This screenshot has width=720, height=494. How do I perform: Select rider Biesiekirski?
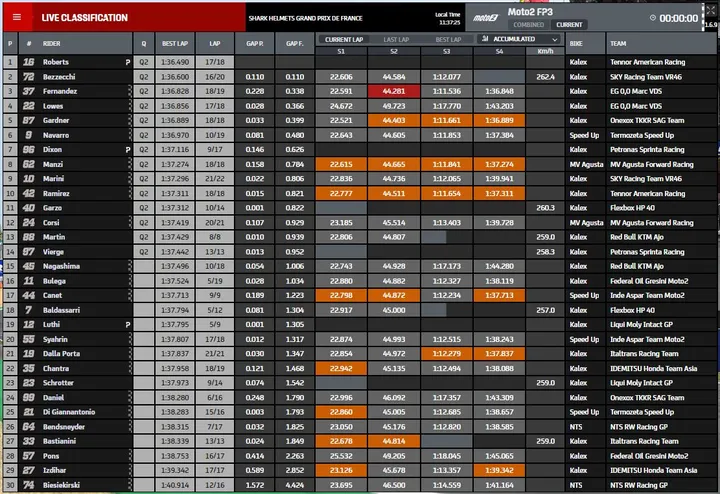(x=61, y=485)
